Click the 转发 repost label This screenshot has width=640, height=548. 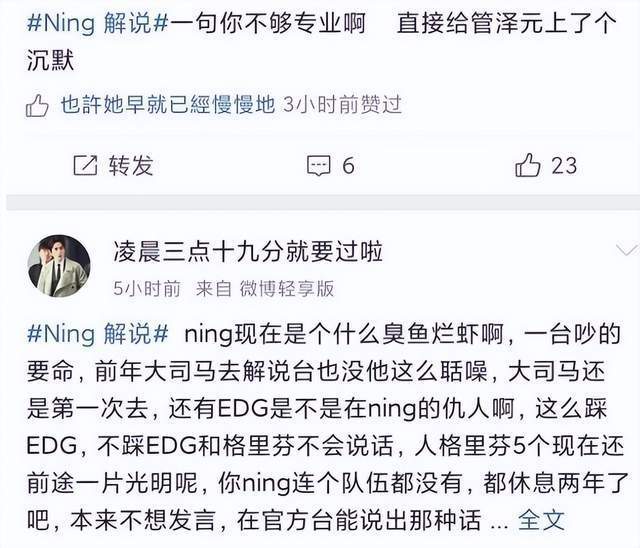coord(130,165)
